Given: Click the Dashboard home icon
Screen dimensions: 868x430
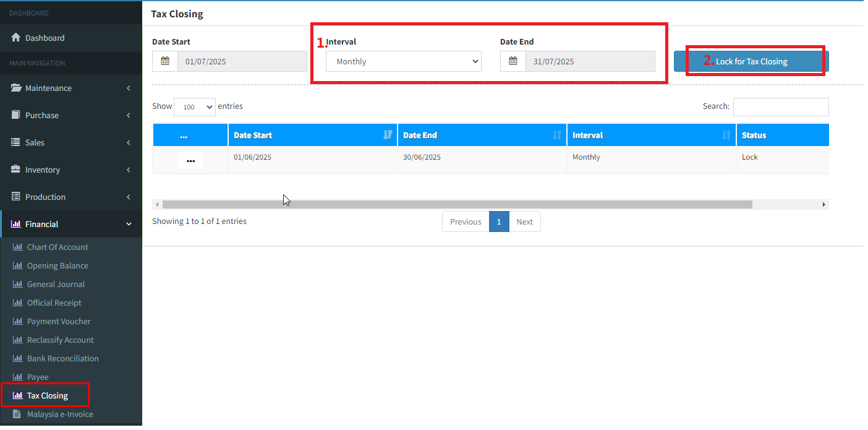Looking at the screenshot, I should pos(16,38).
